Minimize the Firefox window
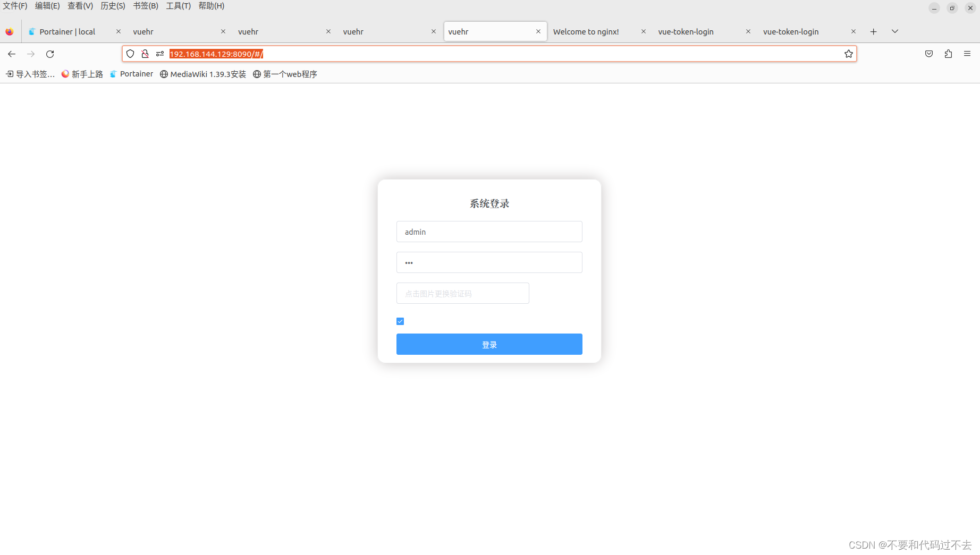980x555 pixels. (934, 8)
